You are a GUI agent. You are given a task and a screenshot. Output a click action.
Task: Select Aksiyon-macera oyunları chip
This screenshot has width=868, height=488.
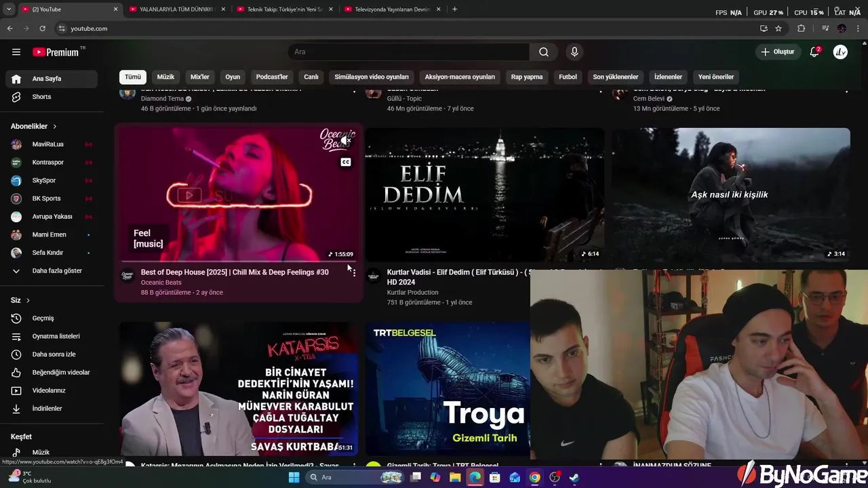click(460, 77)
